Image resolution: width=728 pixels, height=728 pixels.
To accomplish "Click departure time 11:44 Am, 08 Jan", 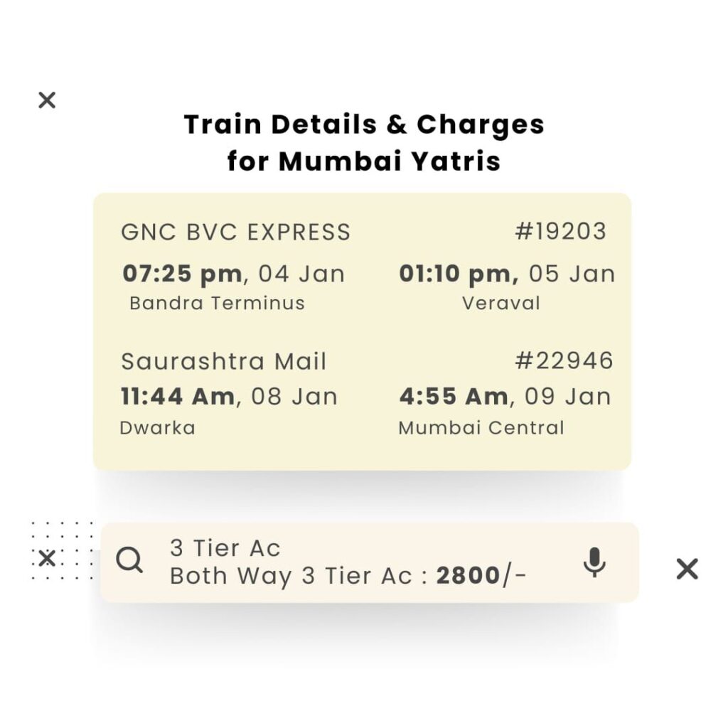I will click(230, 397).
